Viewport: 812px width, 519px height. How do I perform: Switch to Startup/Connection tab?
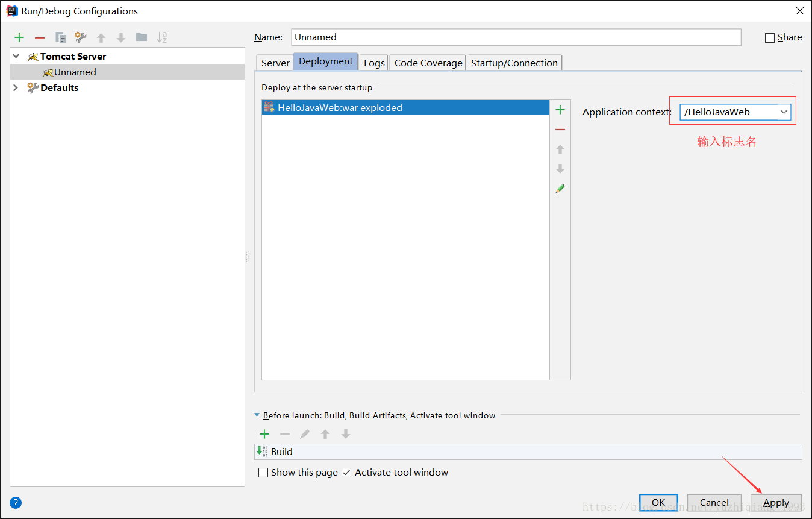(514, 63)
